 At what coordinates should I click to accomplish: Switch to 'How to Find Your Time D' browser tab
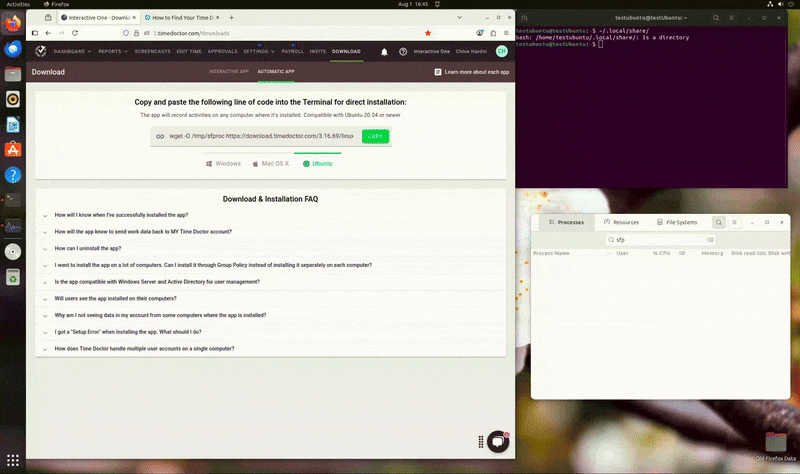click(x=182, y=17)
